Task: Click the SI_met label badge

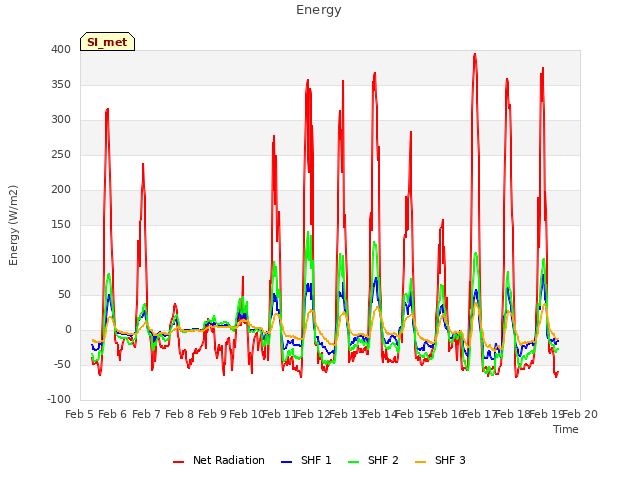Action: click(107, 42)
